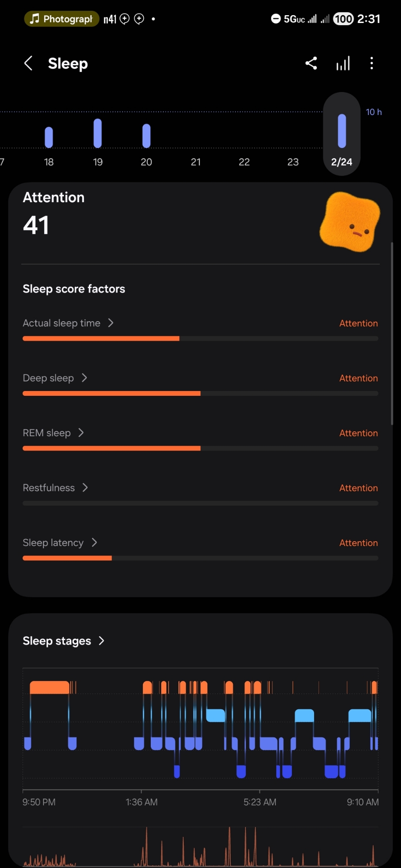Open the Sleep stages section

(x=63, y=641)
